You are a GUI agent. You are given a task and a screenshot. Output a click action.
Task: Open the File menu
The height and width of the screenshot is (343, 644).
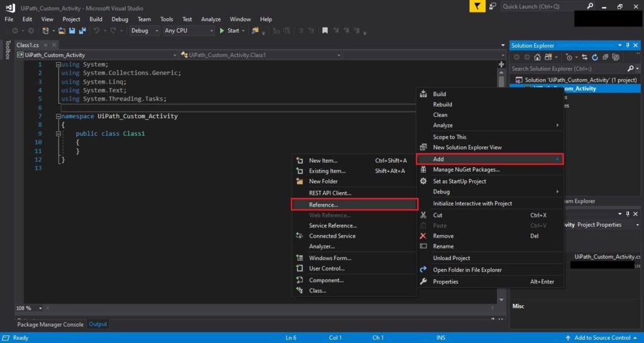pyautogui.click(x=9, y=19)
